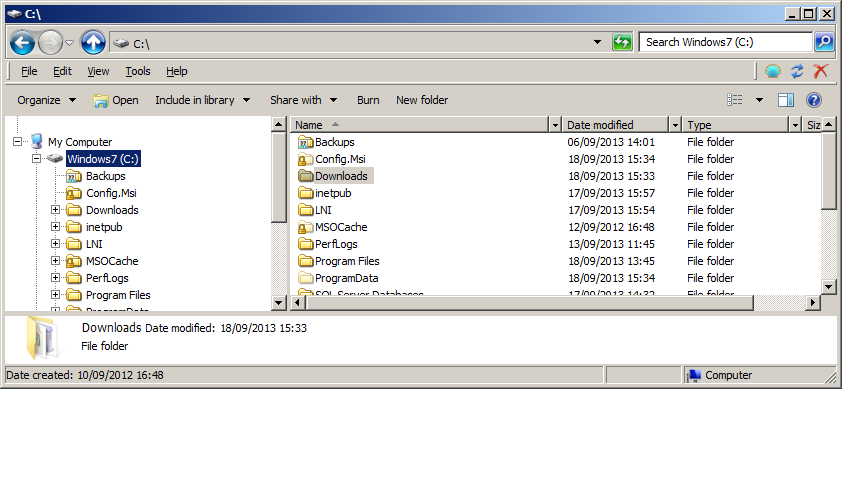Screen dimensions: 842x480
Task: Click LNI folder icon in file list
Action: click(x=306, y=210)
